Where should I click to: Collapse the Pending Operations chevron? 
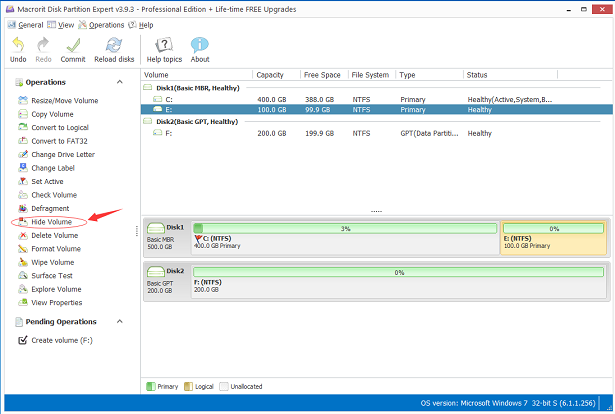120,321
